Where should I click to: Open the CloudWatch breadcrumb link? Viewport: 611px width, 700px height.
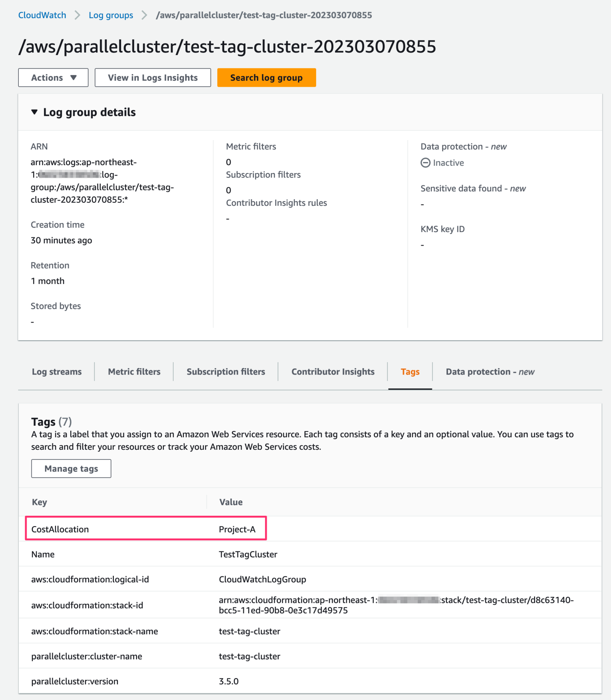pos(42,15)
